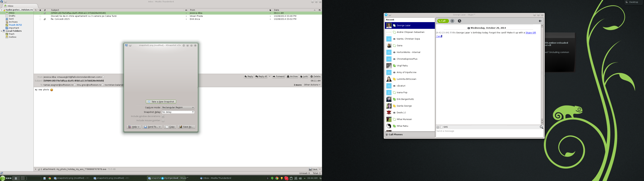Open the openSUSE application launcher menu
644x181 pixels.
click(x=3, y=178)
